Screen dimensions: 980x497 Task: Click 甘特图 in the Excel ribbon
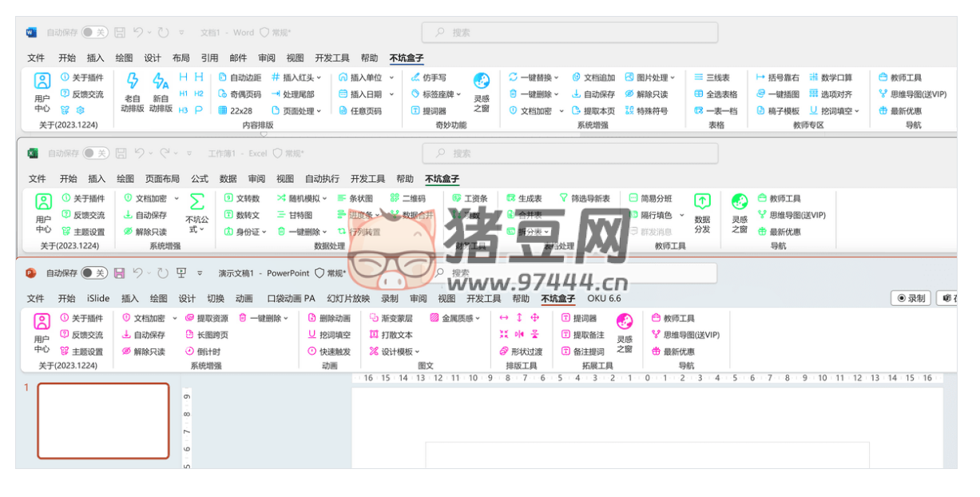click(295, 215)
